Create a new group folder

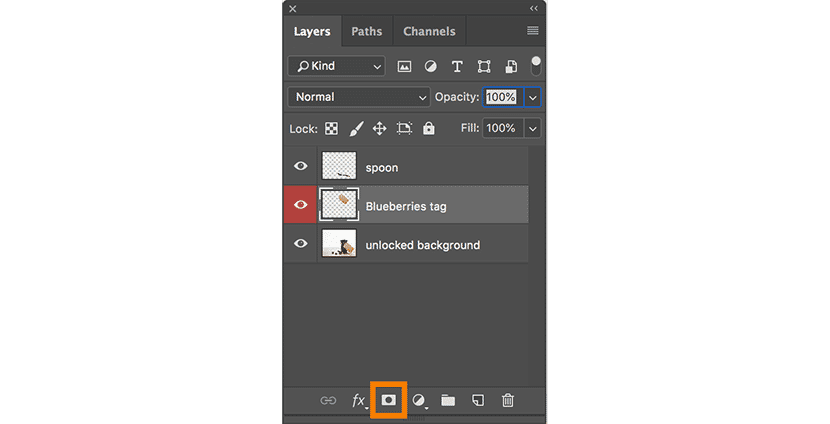(448, 400)
